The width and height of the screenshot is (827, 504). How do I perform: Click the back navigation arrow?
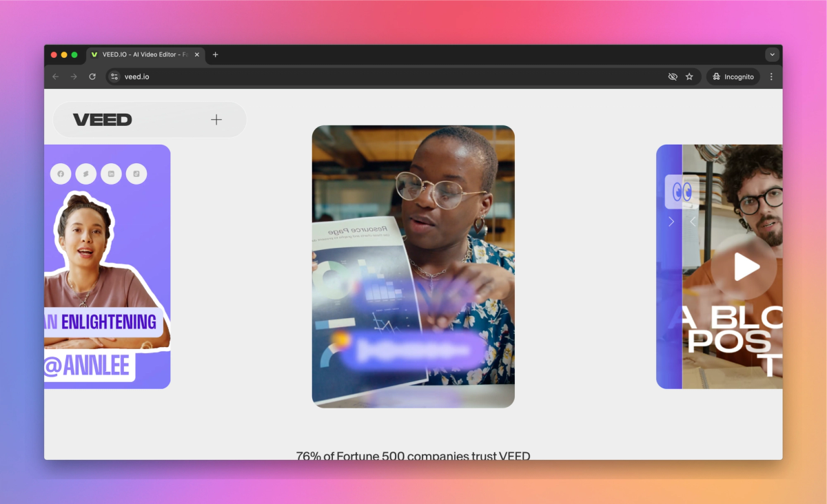coord(56,76)
